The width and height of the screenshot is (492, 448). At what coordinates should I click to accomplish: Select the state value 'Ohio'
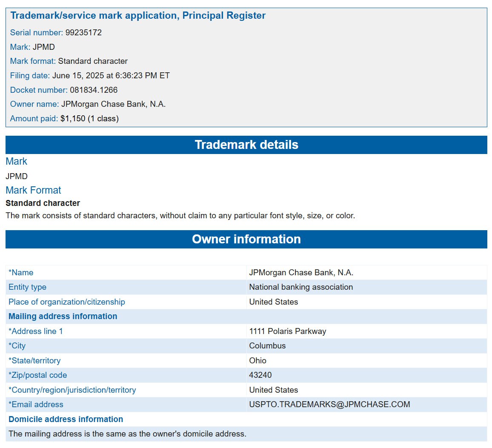pyautogui.click(x=257, y=360)
